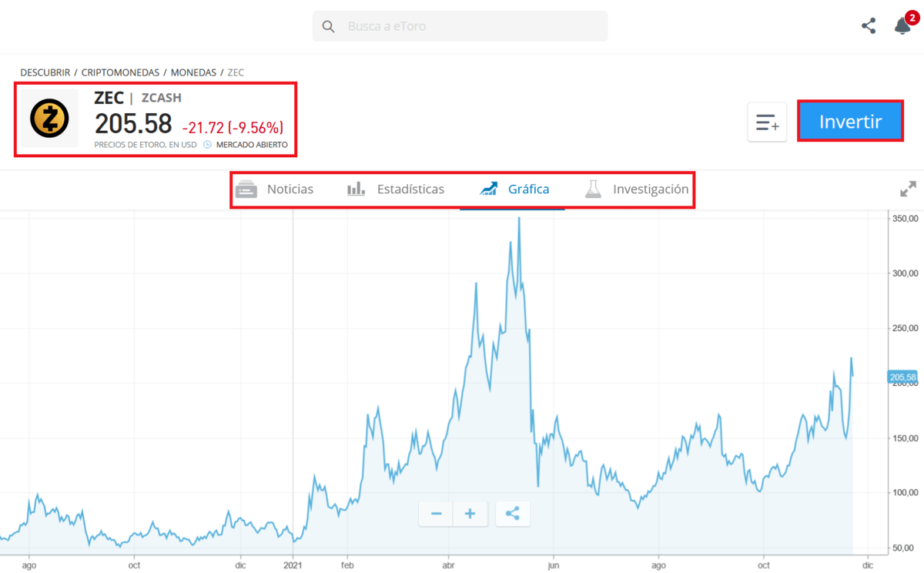The height and width of the screenshot is (573, 924).
Task: Click the Zcash coin logo
Action: coord(49,119)
